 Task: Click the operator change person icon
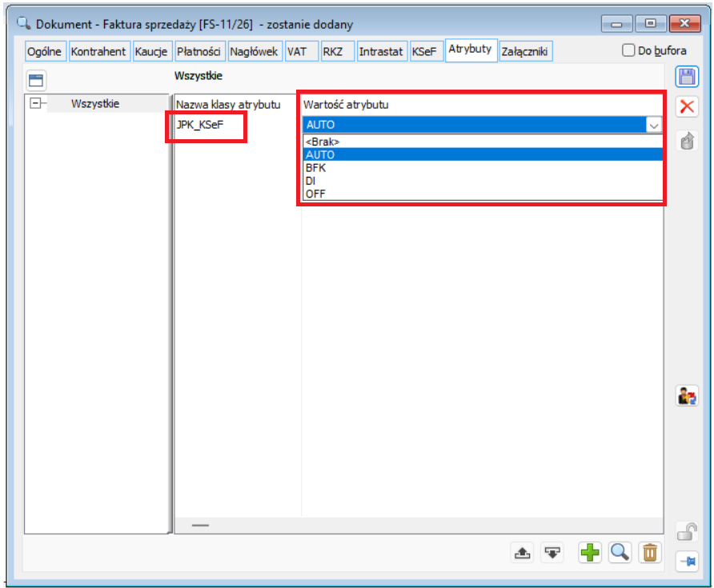tap(687, 396)
